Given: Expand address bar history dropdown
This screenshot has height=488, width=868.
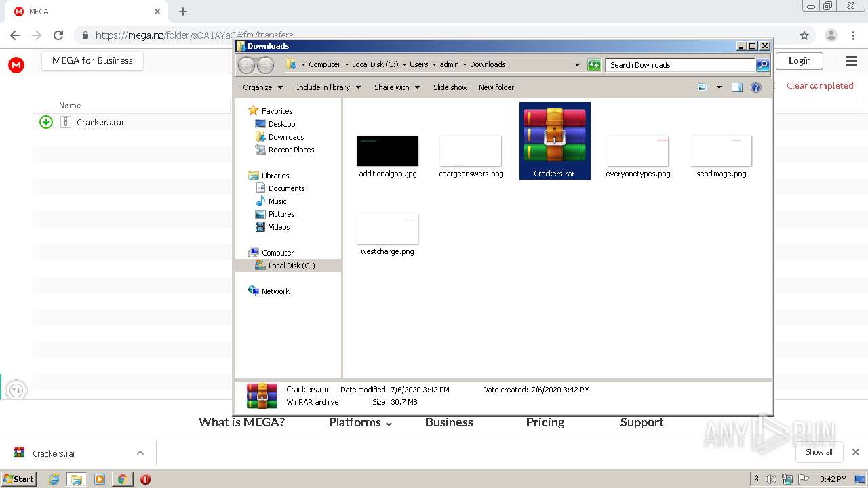Looking at the screenshot, I should [577, 65].
